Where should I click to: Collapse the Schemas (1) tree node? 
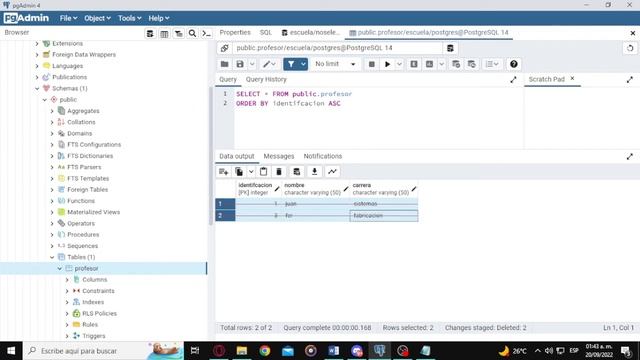tap(37, 89)
